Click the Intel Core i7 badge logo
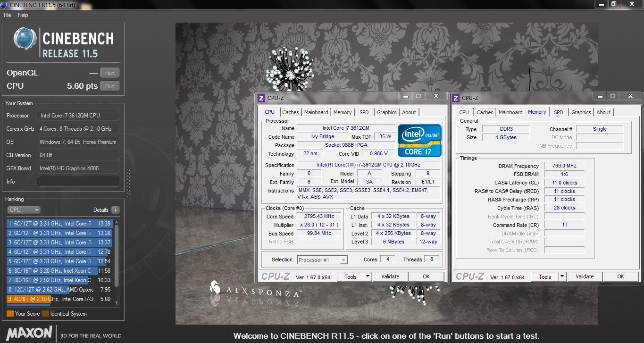 click(419, 141)
